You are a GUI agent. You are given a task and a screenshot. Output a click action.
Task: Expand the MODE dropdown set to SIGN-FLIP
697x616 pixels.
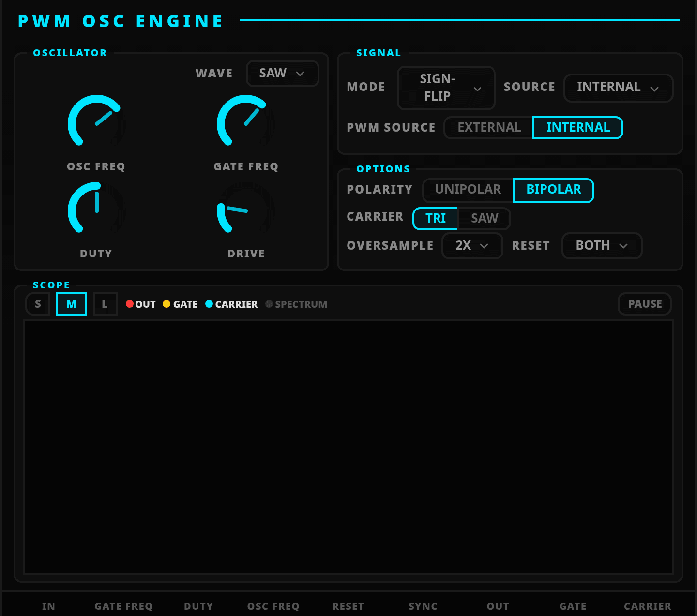click(x=446, y=88)
